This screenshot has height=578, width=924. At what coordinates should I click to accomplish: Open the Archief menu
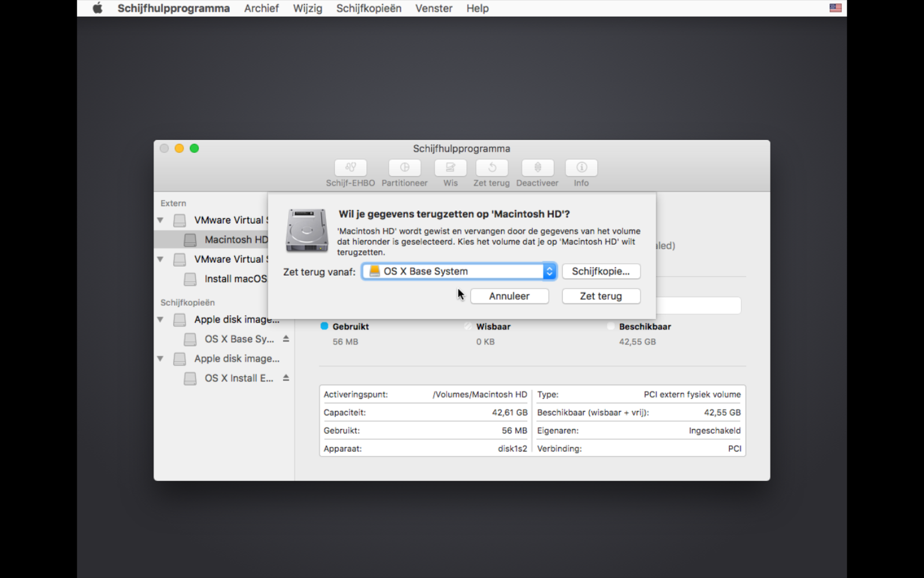261,8
